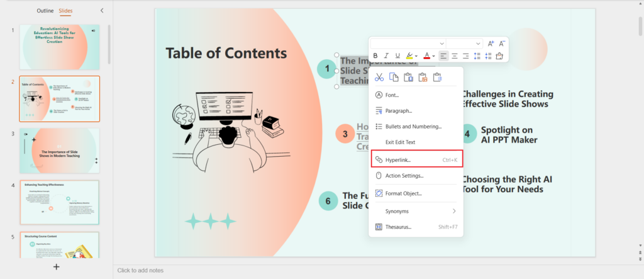Click the Cut scissors icon
644x279 pixels.
click(x=379, y=77)
